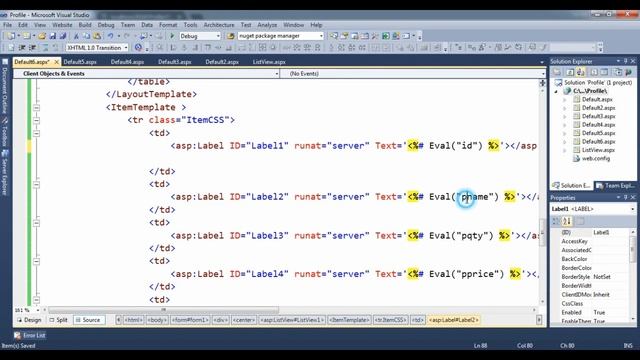The height and width of the screenshot is (360, 640).
Task: Click the Cut scissors icon
Action: (x=76, y=36)
